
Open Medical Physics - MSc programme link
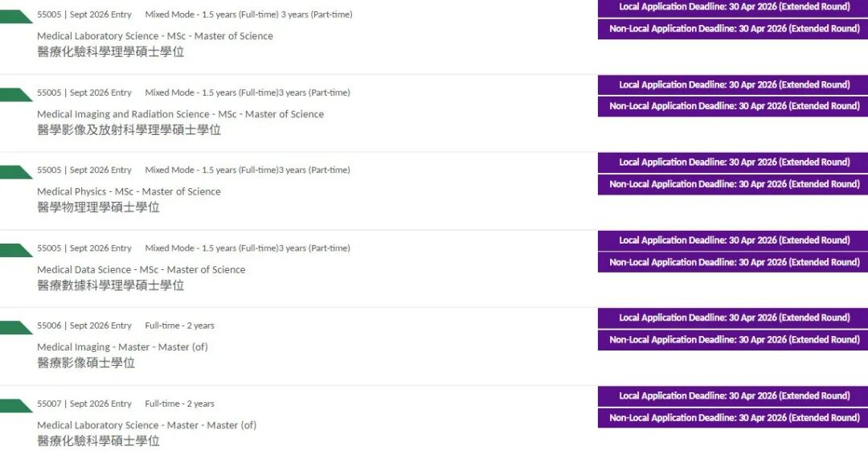click(x=129, y=191)
